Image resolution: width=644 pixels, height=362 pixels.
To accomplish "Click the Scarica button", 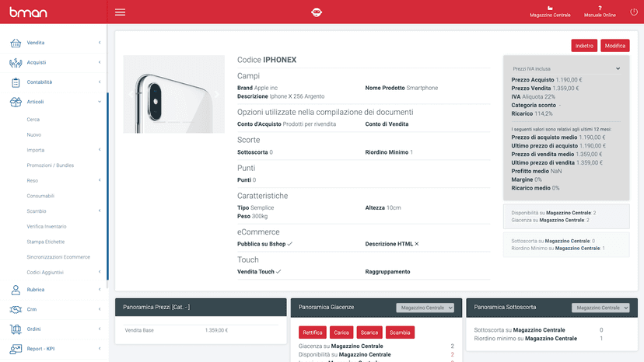I will click(x=369, y=332).
